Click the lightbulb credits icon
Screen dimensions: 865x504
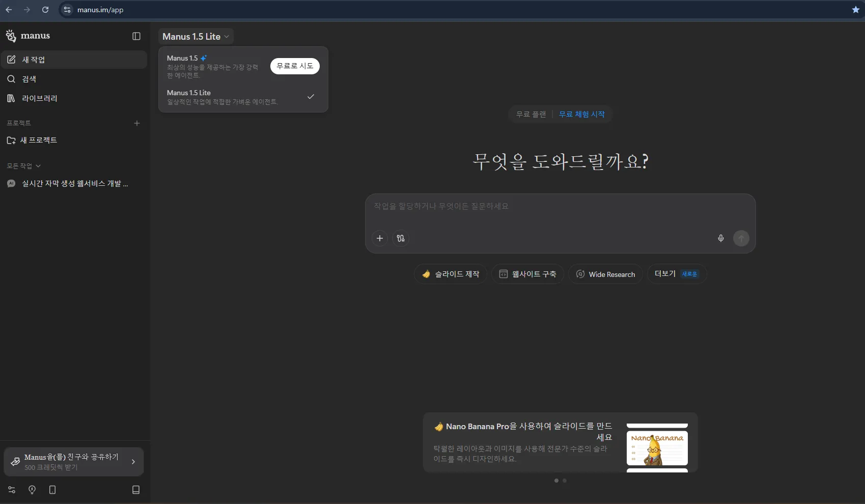[x=32, y=490]
